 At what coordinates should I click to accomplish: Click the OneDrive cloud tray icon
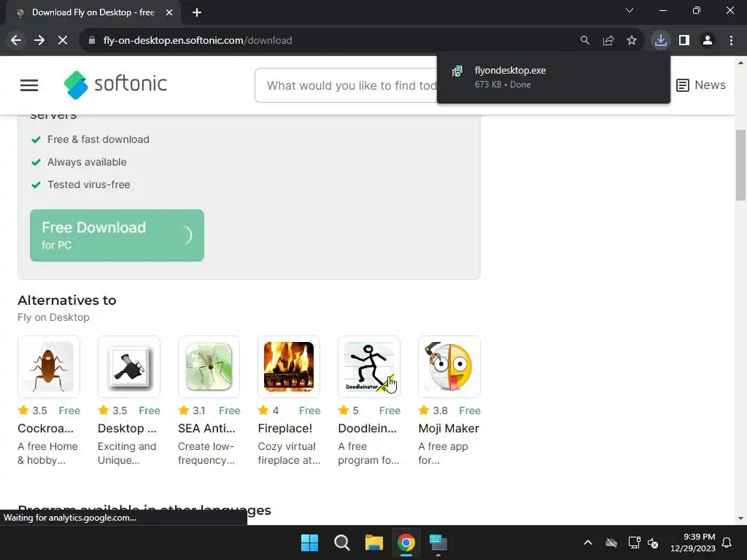tap(611, 542)
